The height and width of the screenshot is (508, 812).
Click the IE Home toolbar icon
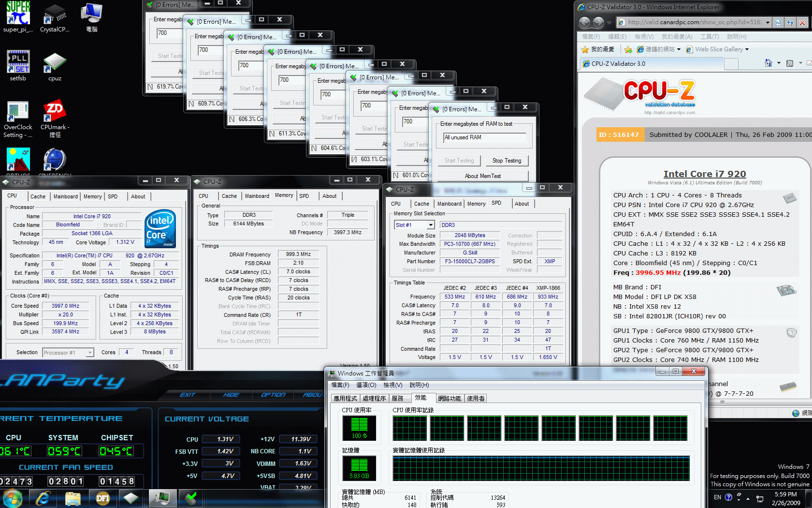(x=768, y=63)
